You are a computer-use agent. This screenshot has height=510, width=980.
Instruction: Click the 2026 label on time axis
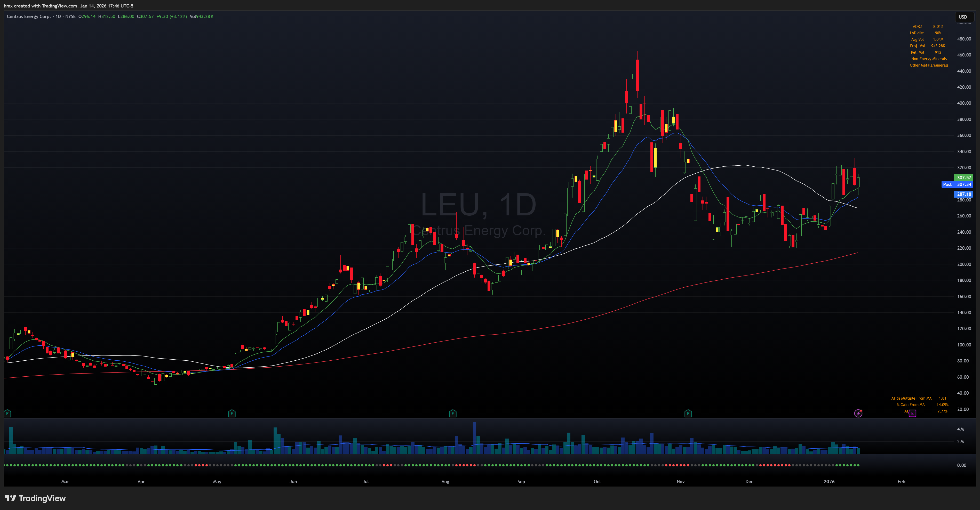pos(828,481)
